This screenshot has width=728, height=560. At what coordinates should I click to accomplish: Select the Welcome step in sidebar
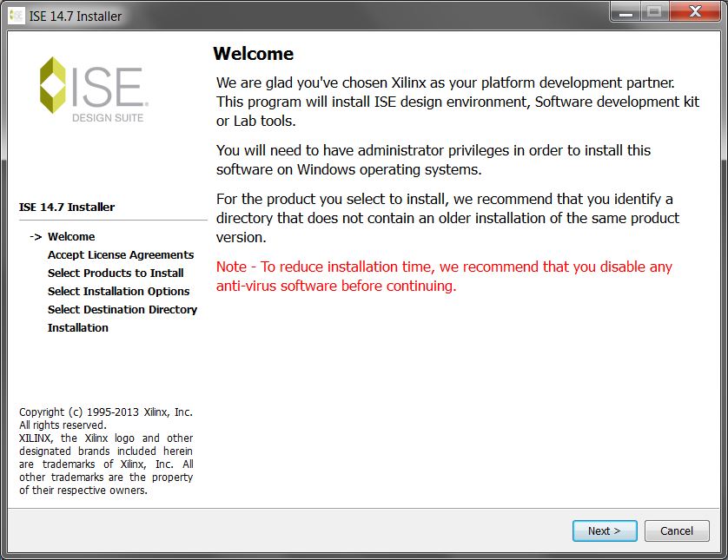[x=71, y=236]
